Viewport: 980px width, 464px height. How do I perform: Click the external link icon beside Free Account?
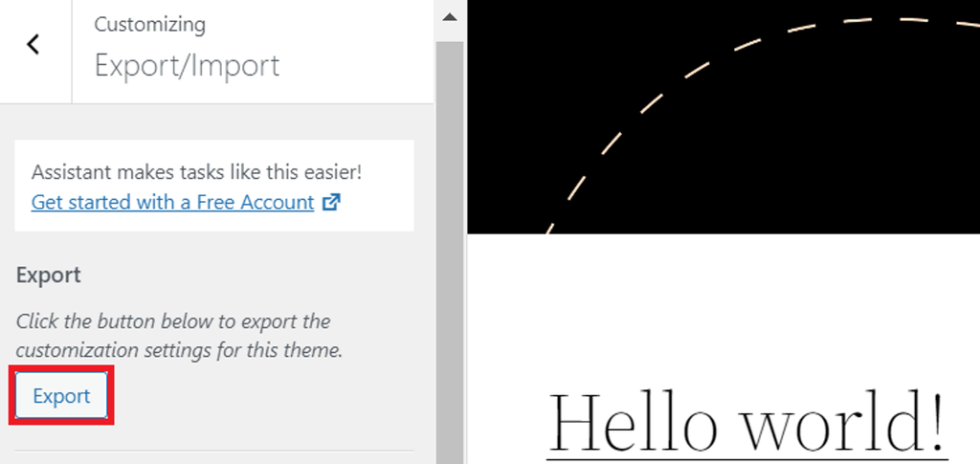click(331, 203)
